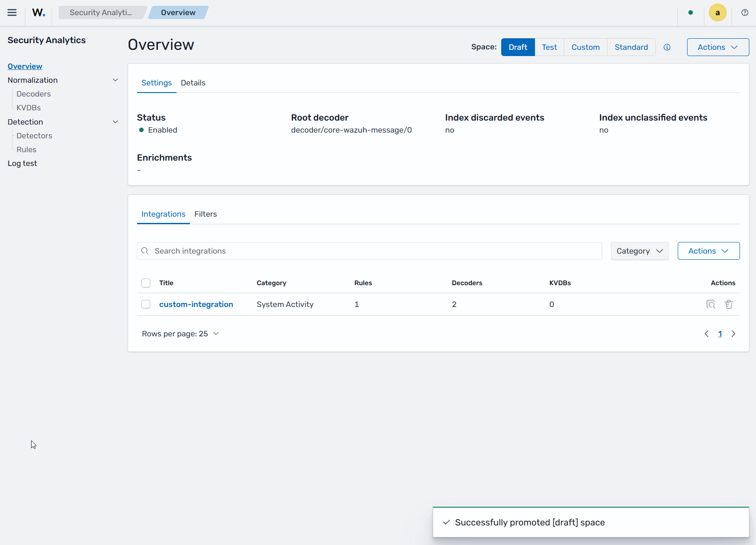756x545 pixels.
Task: Click Detection label in sidebar
Action: point(25,122)
